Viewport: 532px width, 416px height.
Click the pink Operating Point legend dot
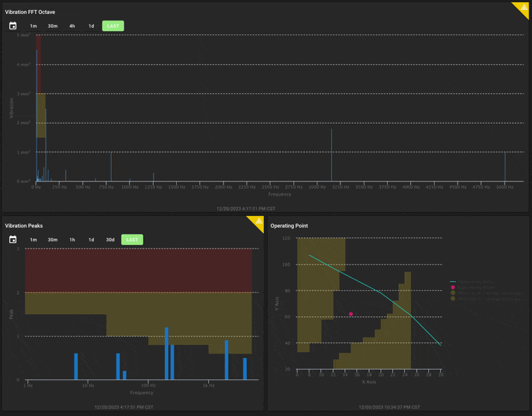click(x=453, y=287)
